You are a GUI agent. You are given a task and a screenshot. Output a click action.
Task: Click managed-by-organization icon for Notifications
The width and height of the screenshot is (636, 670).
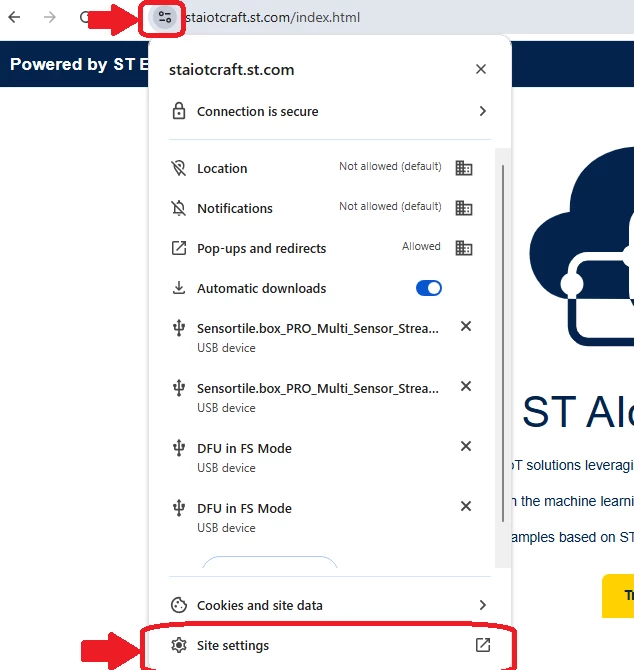(464, 208)
